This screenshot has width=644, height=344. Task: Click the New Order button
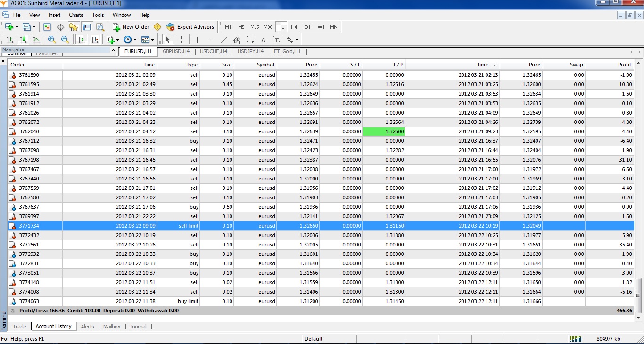coord(131,27)
